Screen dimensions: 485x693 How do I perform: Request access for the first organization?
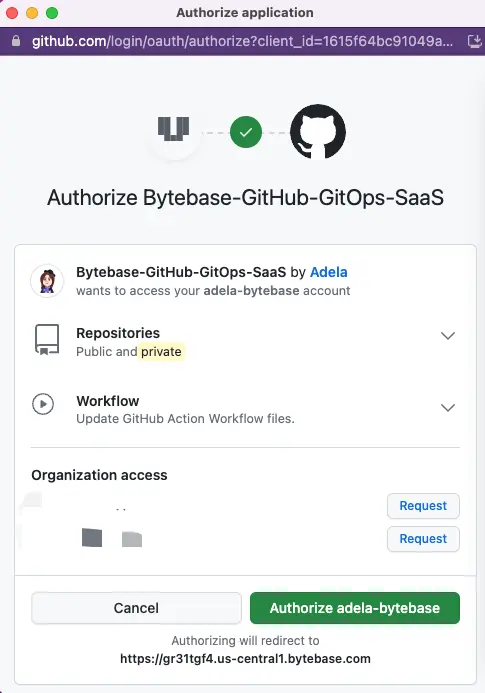[x=423, y=506]
